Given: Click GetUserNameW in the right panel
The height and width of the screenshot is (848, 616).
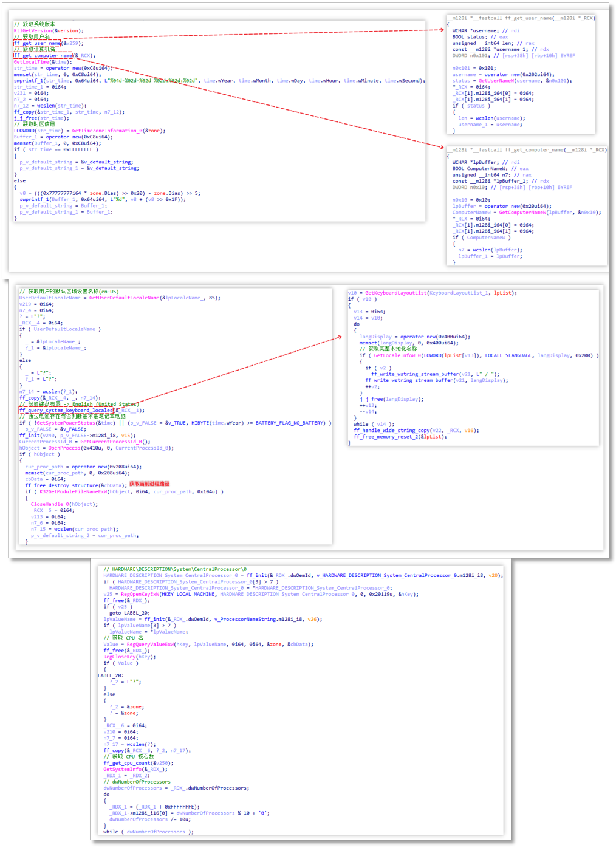Looking at the screenshot, I should click(x=496, y=81).
